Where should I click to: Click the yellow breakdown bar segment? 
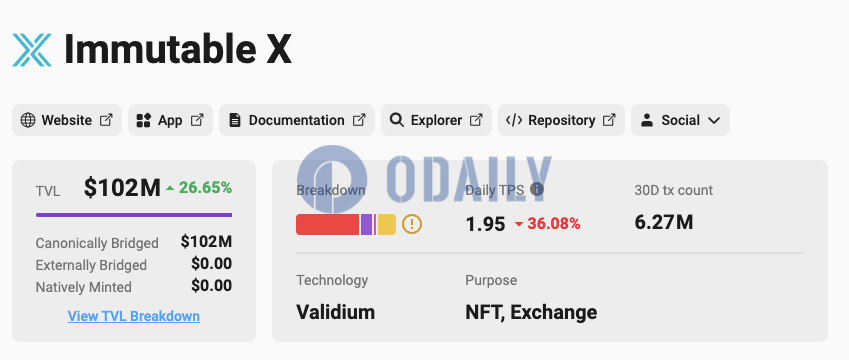387,224
